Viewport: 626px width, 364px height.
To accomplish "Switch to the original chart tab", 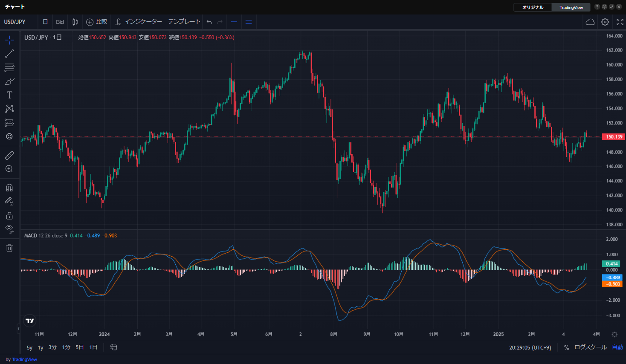I will click(x=533, y=7).
